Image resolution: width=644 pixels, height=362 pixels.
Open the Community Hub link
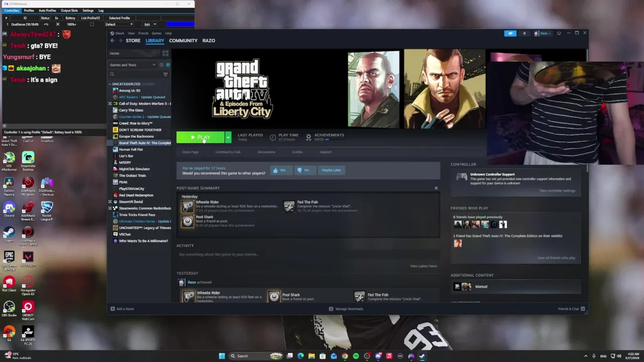tap(228, 152)
